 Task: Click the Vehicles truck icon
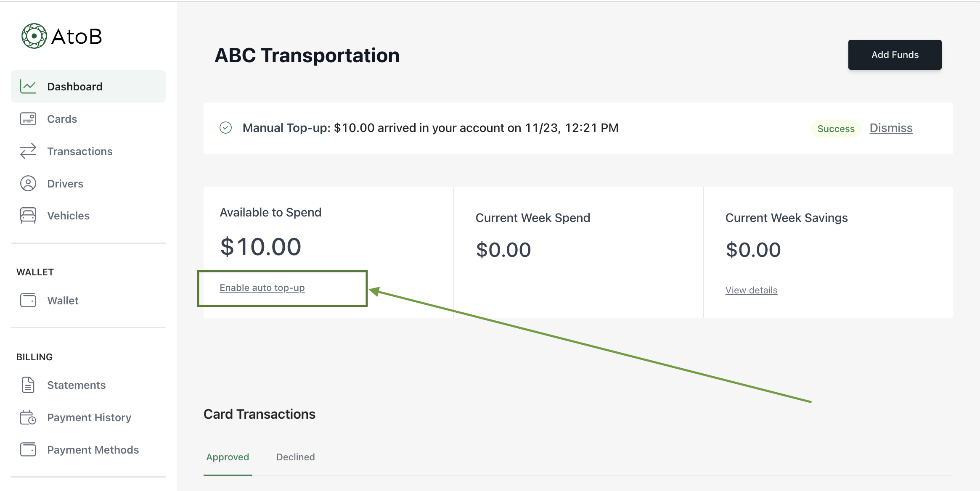tap(28, 215)
